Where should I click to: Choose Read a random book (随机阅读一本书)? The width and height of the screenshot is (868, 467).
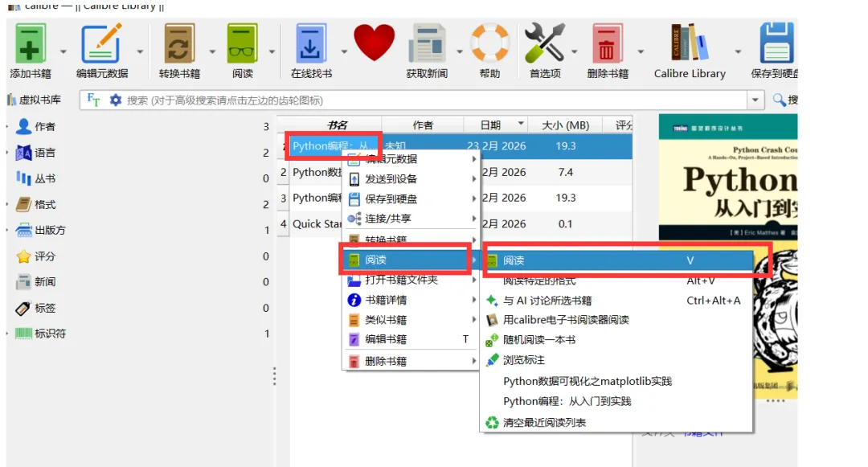tap(616, 340)
